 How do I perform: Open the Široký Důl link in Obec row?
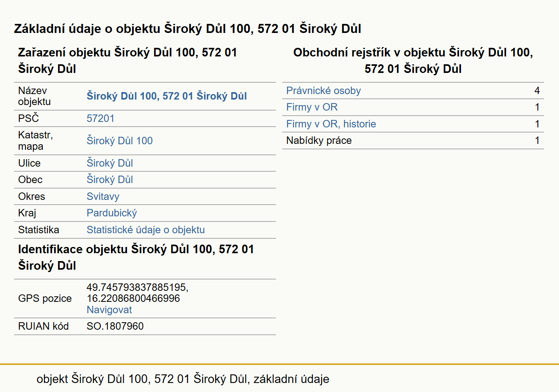(x=110, y=180)
